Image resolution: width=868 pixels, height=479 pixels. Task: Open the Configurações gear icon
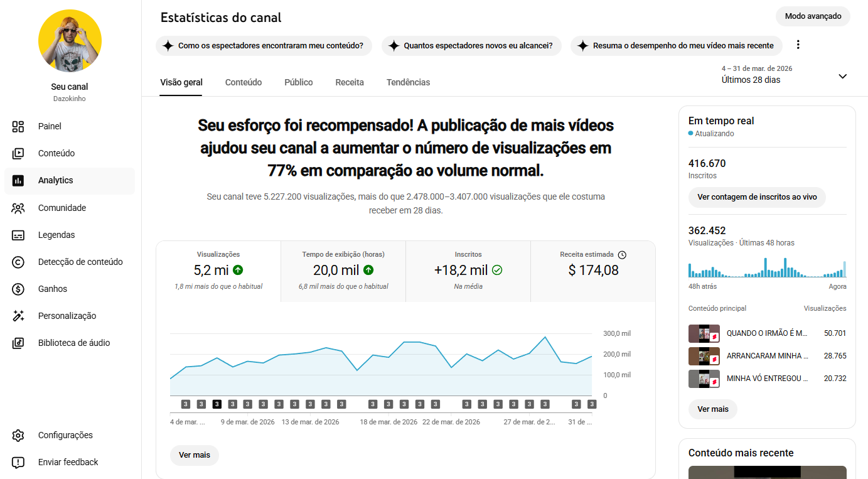click(18, 435)
